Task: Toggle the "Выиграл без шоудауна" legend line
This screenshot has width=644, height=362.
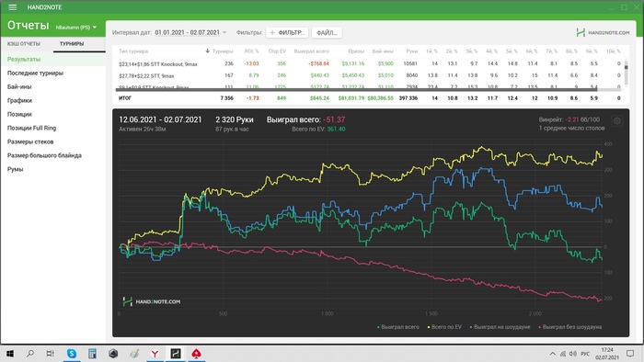Action: tap(570, 327)
